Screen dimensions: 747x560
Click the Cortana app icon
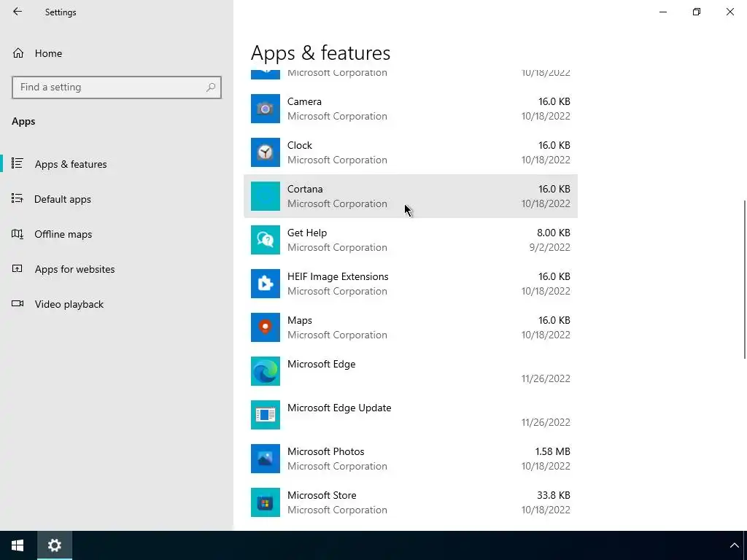tap(266, 196)
